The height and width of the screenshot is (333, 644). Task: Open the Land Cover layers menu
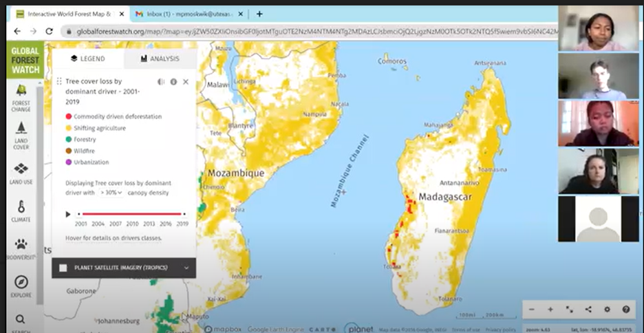point(21,134)
